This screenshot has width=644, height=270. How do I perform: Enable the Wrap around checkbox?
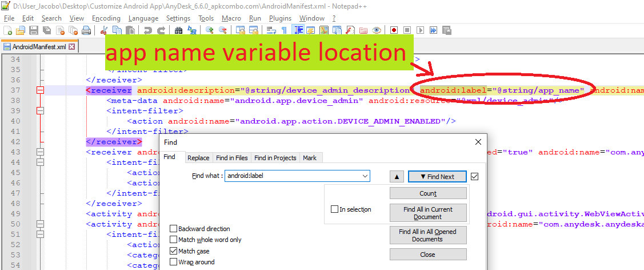(x=173, y=262)
